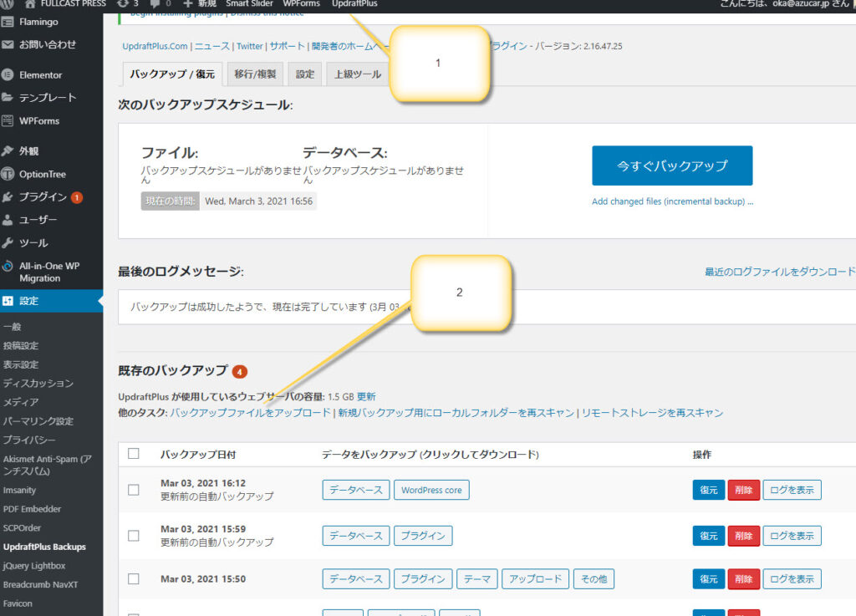This screenshot has height=616, width=856.
Task: Open the SCPOrder submenu item
Action: pos(22,527)
